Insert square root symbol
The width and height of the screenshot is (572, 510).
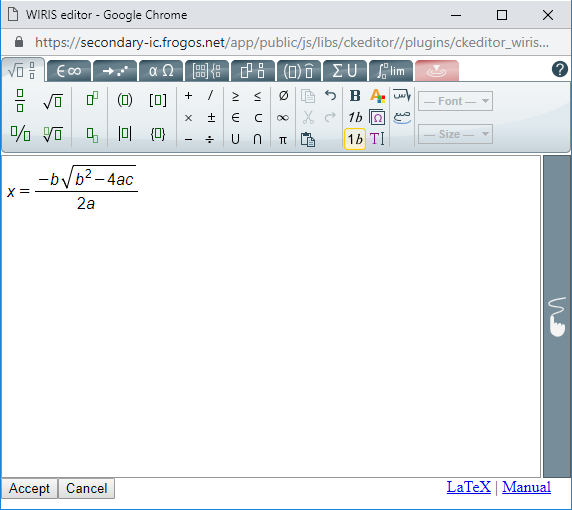[x=53, y=101]
